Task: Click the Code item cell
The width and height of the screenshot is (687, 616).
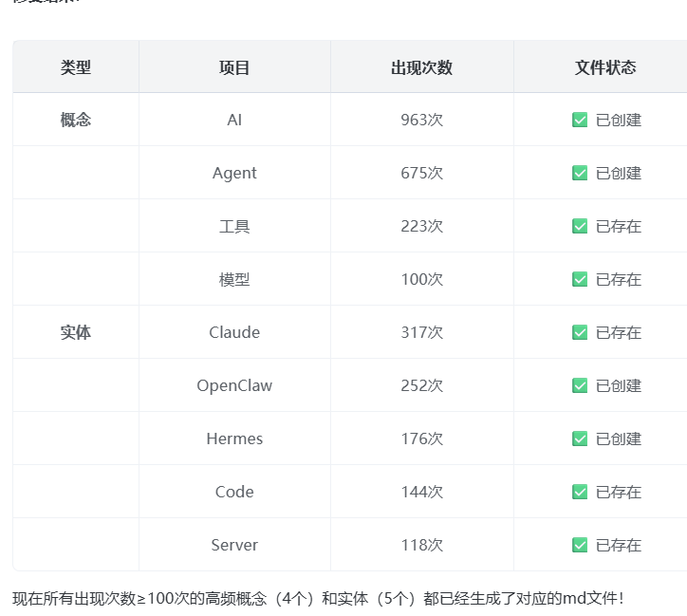Action: 234,492
